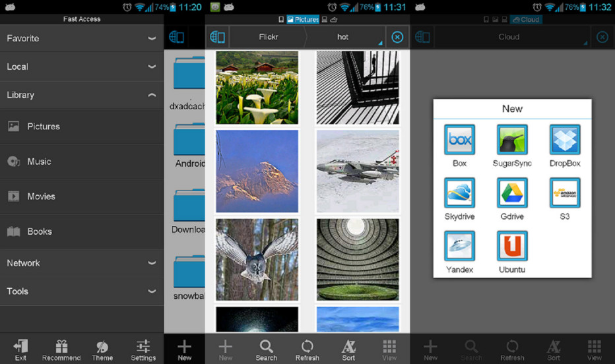Select the Ubuntu cloud icon
The width and height of the screenshot is (615, 364).
[x=512, y=247]
